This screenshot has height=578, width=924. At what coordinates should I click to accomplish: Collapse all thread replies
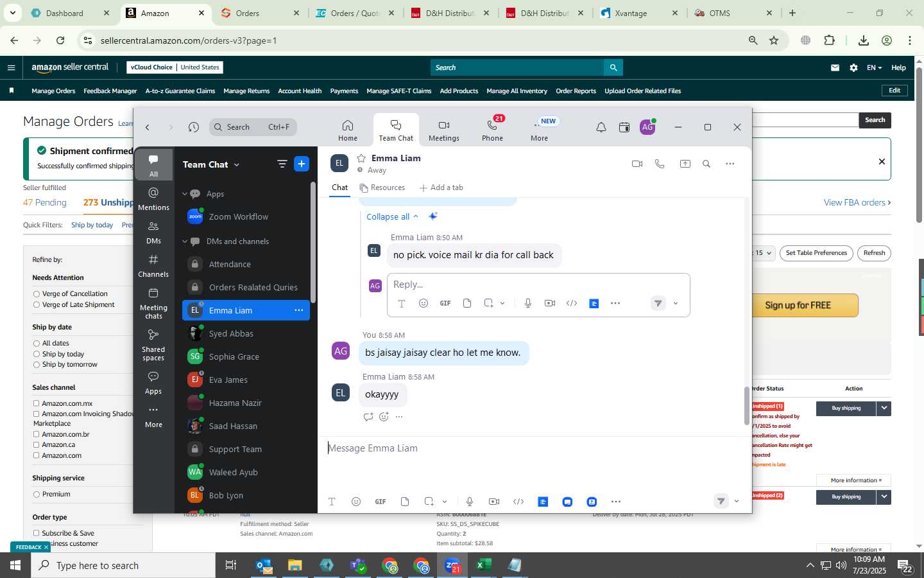point(392,217)
